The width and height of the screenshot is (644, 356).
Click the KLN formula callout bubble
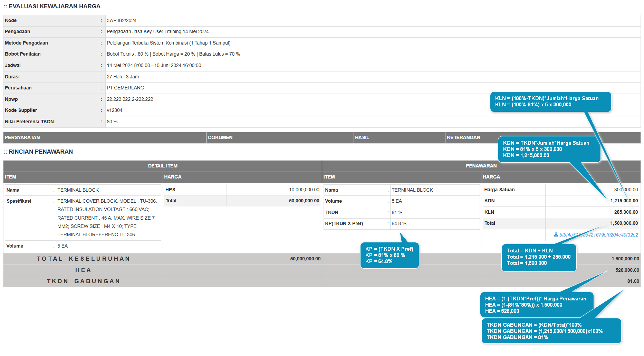pos(550,102)
